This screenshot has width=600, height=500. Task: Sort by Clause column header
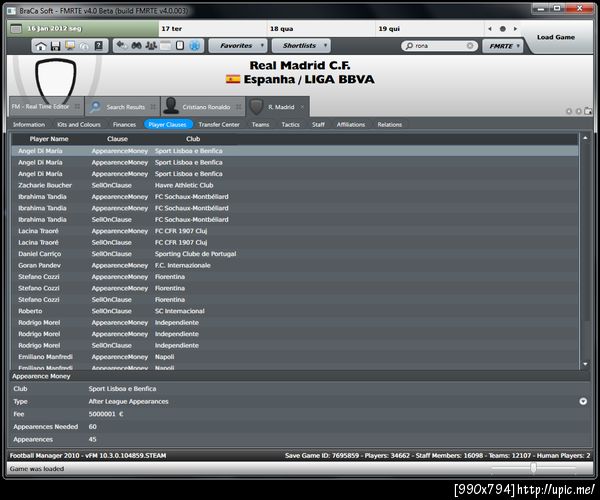(x=117, y=139)
